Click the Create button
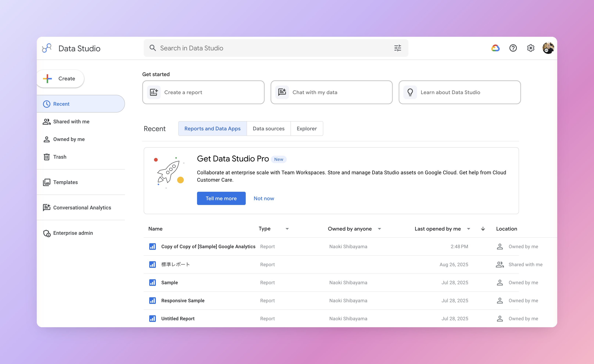 pyautogui.click(x=60, y=78)
